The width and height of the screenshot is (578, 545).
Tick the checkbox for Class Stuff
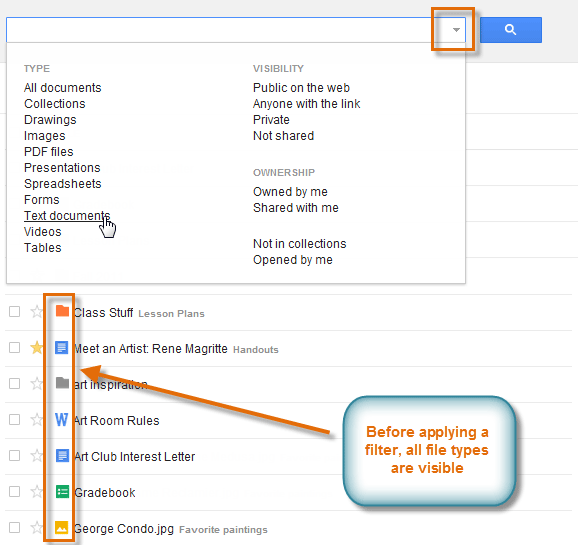[x=14, y=312]
